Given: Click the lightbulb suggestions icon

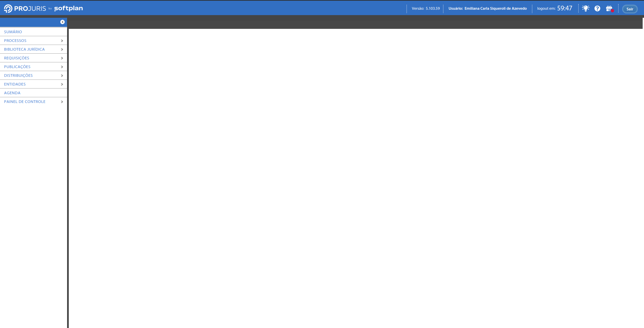Looking at the screenshot, I should click(x=586, y=8).
